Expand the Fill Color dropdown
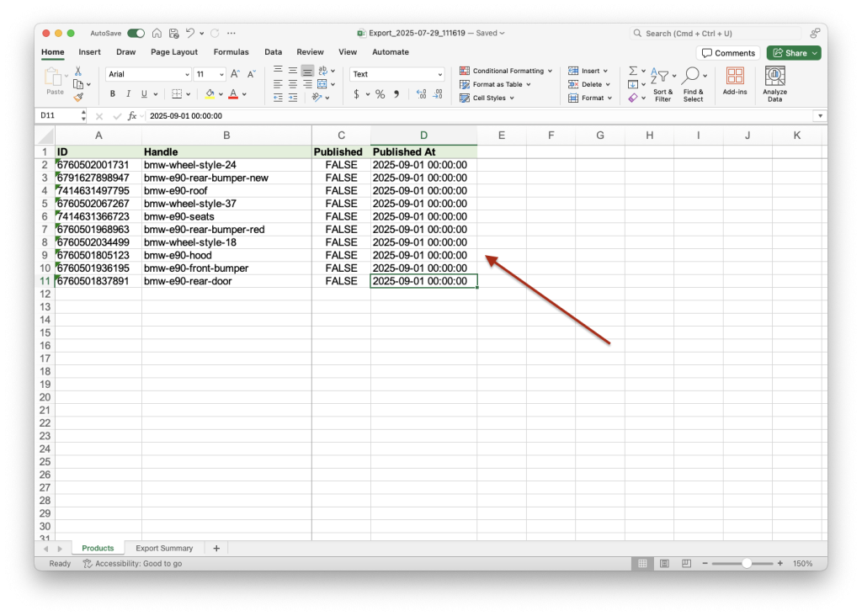 [x=221, y=94]
